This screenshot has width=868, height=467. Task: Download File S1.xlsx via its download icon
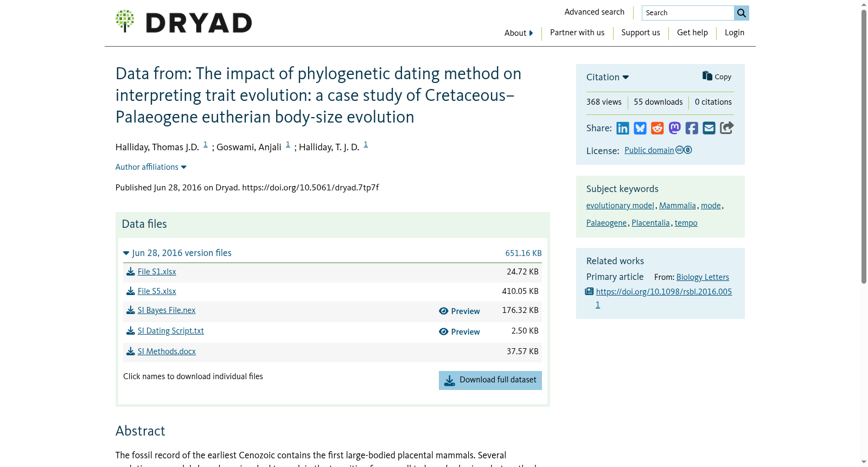coord(131,272)
